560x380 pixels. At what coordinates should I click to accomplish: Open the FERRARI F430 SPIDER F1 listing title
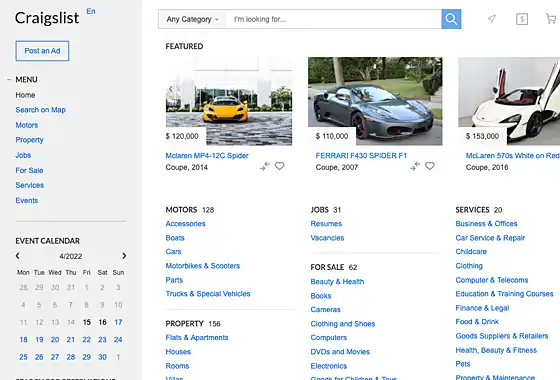click(x=361, y=156)
